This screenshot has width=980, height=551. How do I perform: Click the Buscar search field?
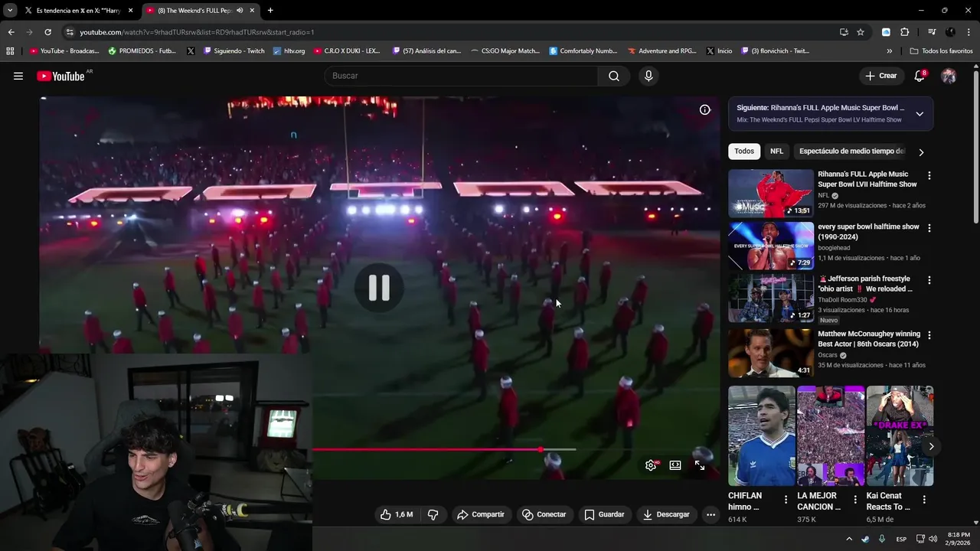coord(461,76)
